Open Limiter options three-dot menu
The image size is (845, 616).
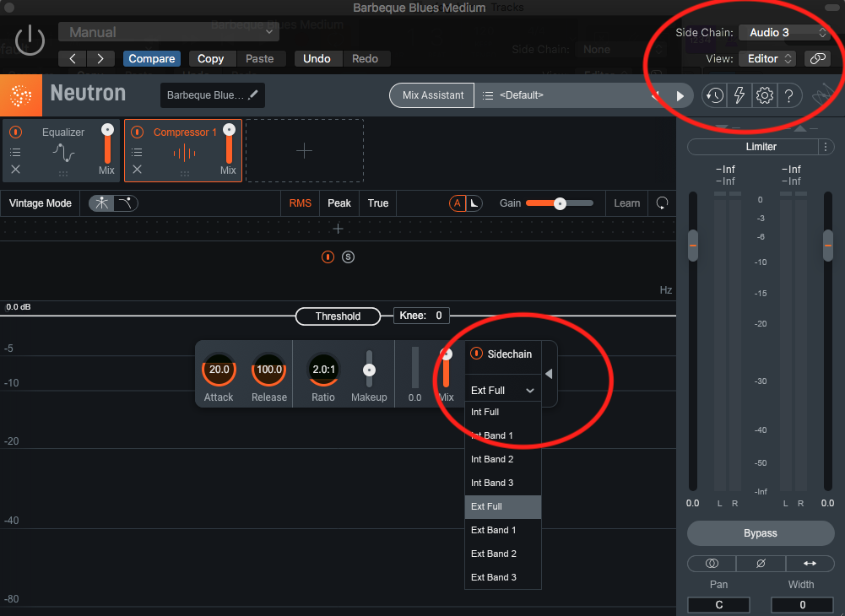pos(825,147)
